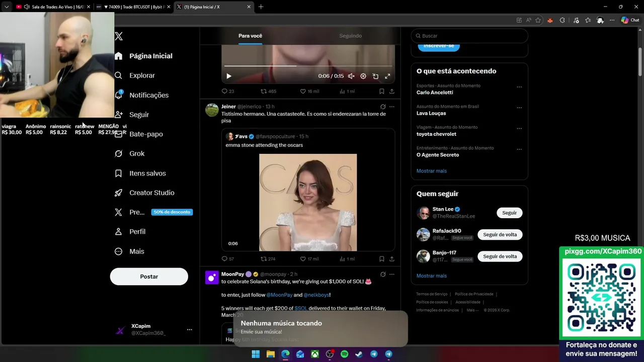Open Jeiner's profile avatar
The height and width of the screenshot is (362, 644).
[x=212, y=110]
